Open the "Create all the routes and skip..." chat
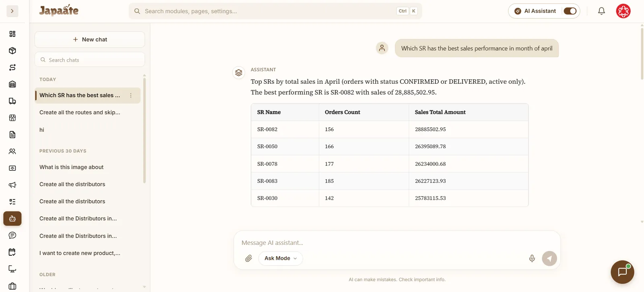644x292 pixels. [x=80, y=112]
